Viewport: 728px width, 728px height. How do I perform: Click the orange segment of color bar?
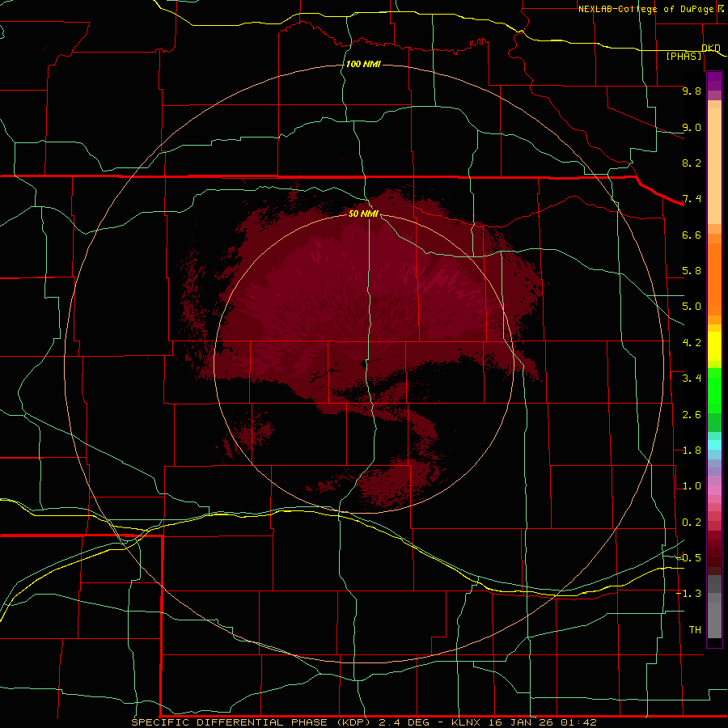coord(714,280)
